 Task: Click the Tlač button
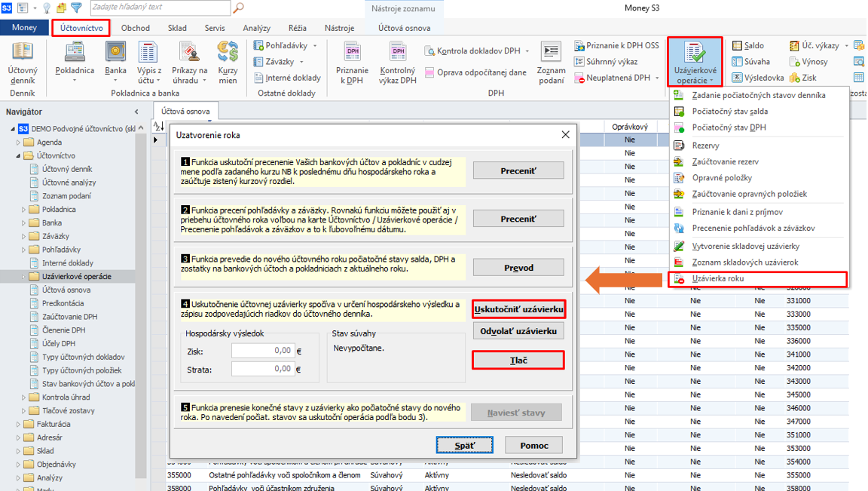coord(518,361)
